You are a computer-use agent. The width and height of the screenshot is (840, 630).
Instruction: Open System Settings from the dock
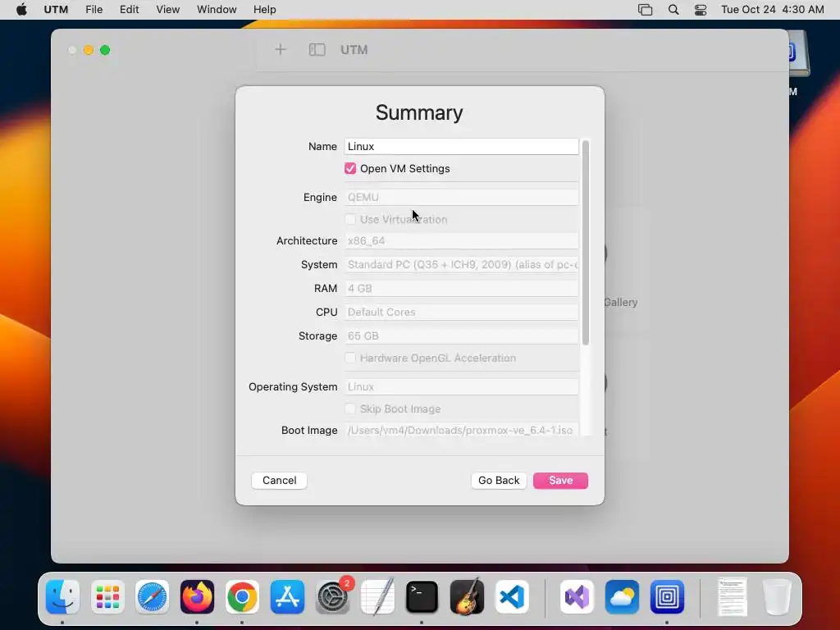pos(332,597)
